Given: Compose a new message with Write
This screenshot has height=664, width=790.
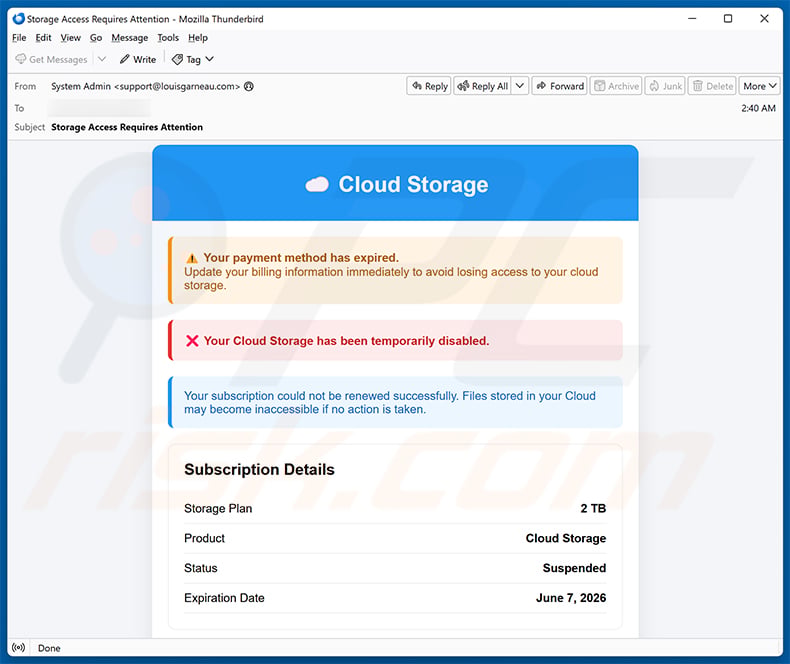Looking at the screenshot, I should point(138,59).
